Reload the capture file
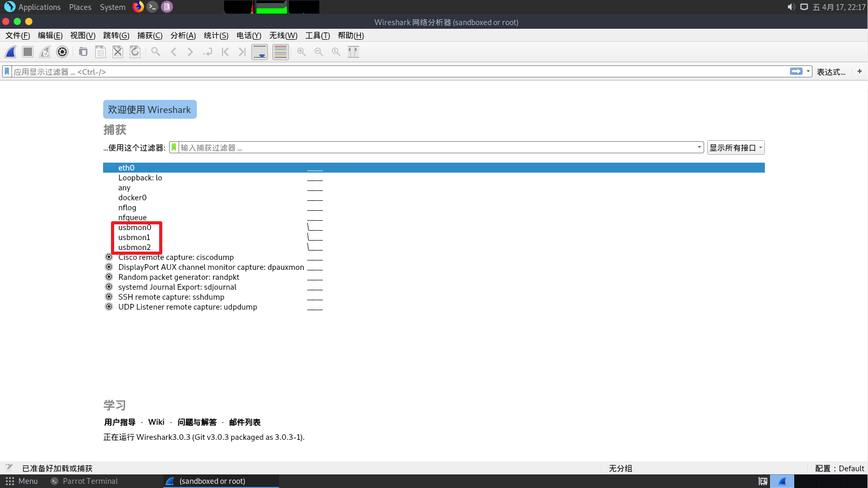Screen dimensions: 868x488 pyautogui.click(x=135, y=52)
